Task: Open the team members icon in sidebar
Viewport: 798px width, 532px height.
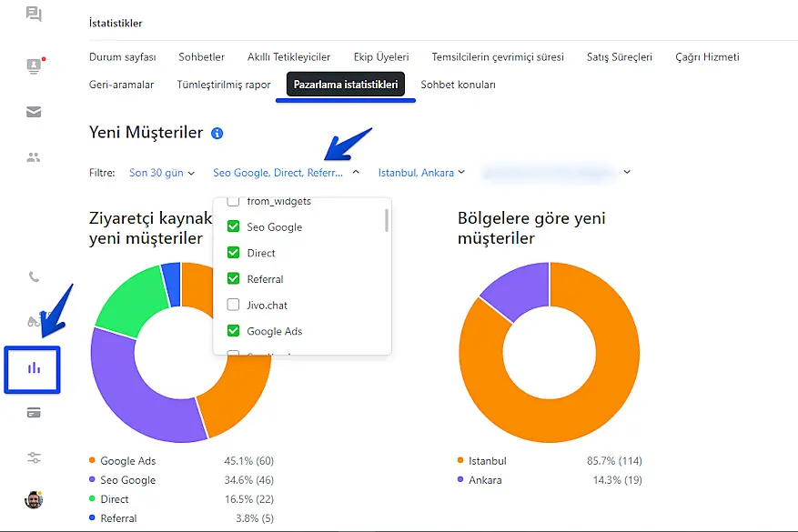Action: (34, 156)
